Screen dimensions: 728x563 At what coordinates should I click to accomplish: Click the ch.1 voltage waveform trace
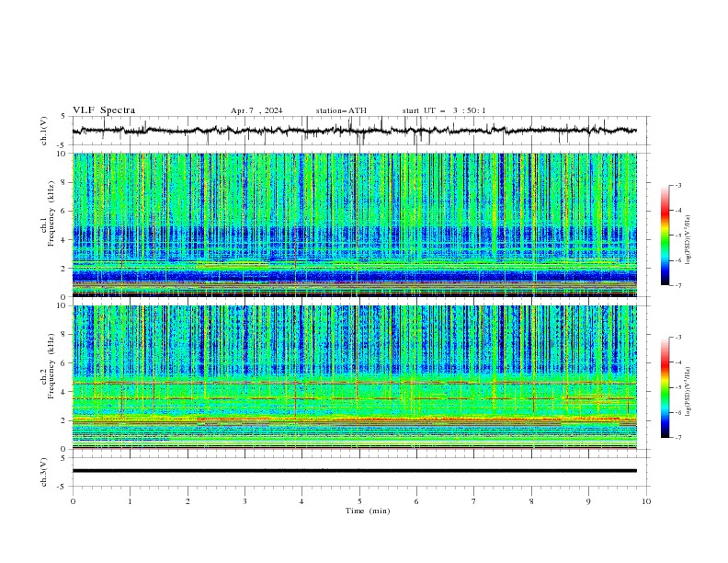pyautogui.click(x=354, y=131)
